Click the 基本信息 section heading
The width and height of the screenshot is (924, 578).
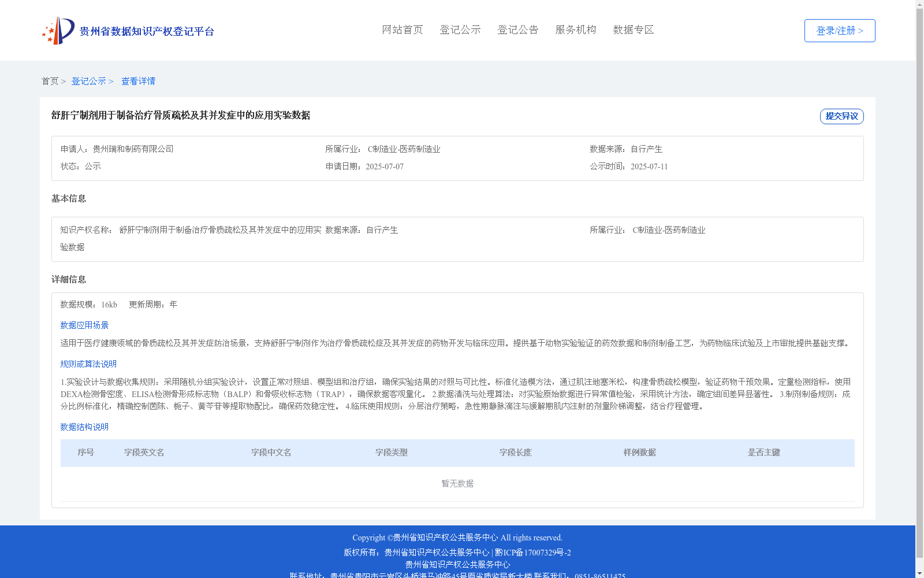pos(69,198)
